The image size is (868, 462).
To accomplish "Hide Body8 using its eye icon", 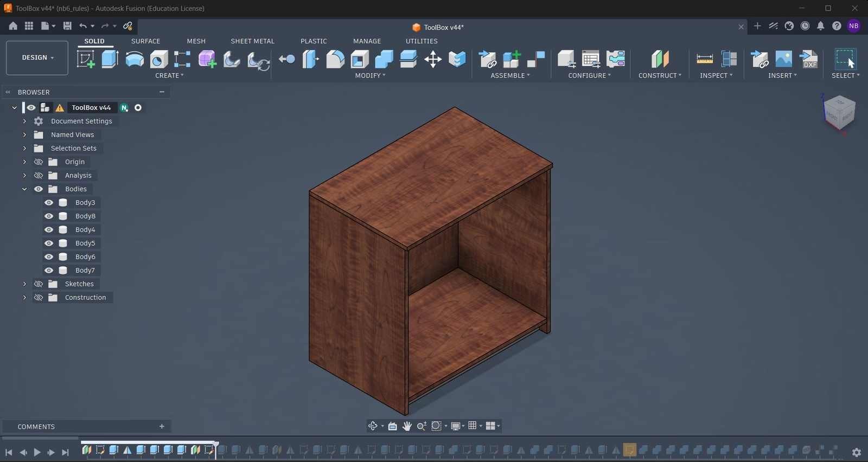I will pyautogui.click(x=49, y=216).
